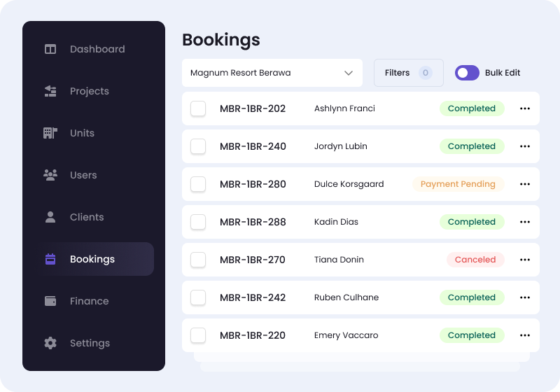Select checkbox for Kadin Dias booking
The width and height of the screenshot is (560, 392).
coord(198,222)
